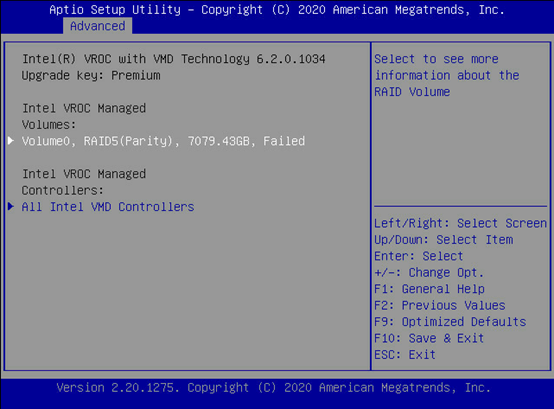Click the +/-: Change Opt. hint
Image resolution: width=554 pixels, height=409 pixels.
pyautogui.click(x=429, y=273)
